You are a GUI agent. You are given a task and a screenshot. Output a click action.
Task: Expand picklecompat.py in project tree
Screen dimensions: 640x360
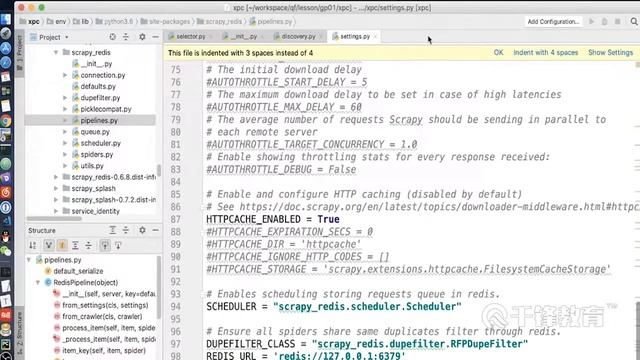(x=65, y=109)
